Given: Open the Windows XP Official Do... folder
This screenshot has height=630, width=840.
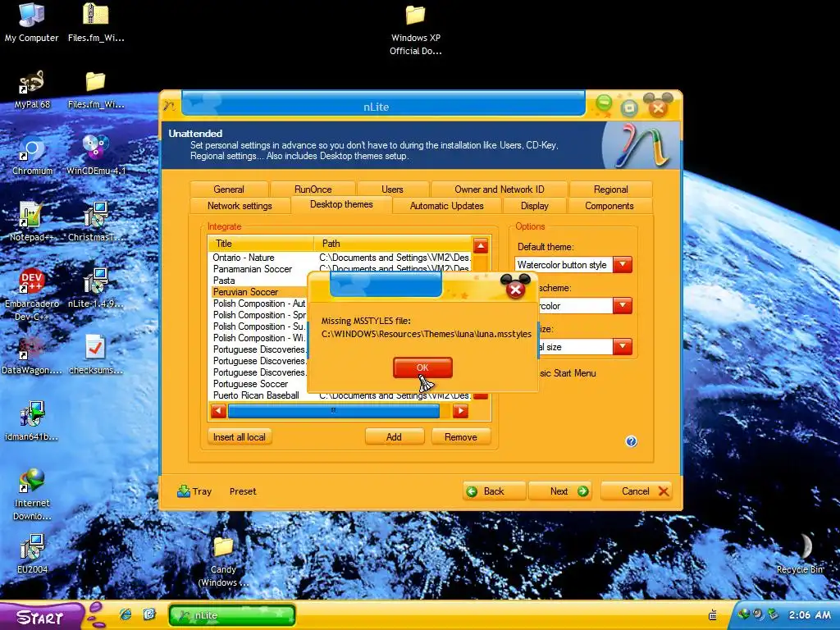Looking at the screenshot, I should tap(415, 30).
